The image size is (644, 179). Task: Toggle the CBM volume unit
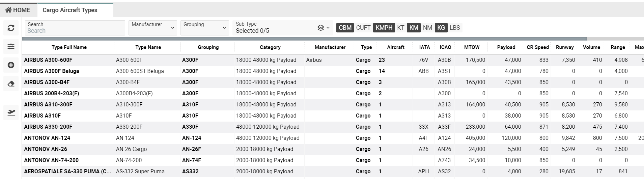pyautogui.click(x=345, y=28)
